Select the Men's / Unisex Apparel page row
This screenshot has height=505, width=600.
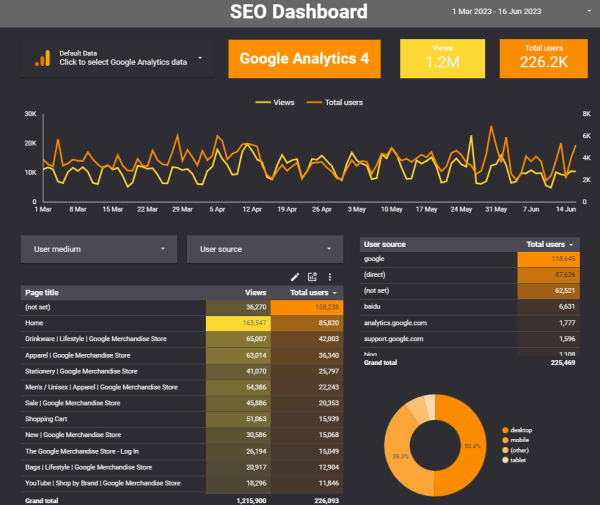coord(182,387)
